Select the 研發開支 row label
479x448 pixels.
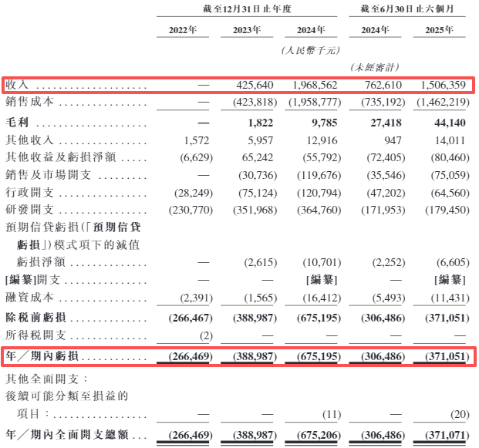(29, 210)
